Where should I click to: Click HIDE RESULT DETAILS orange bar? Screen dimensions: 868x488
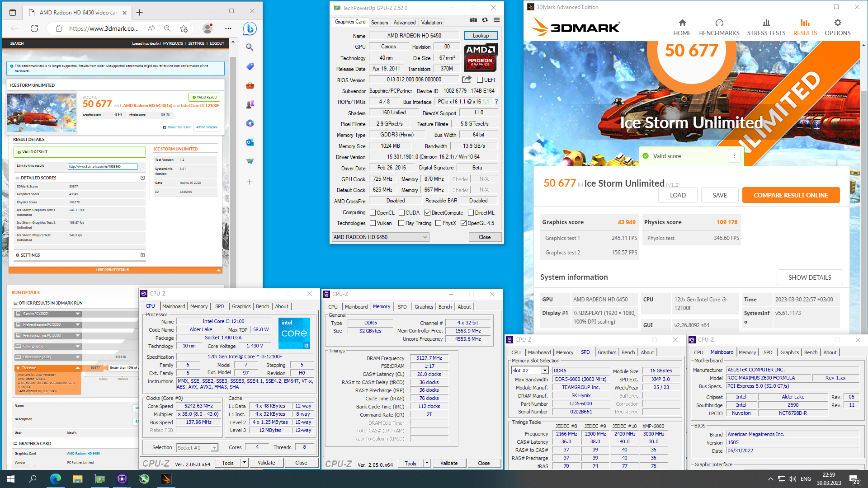(115, 270)
